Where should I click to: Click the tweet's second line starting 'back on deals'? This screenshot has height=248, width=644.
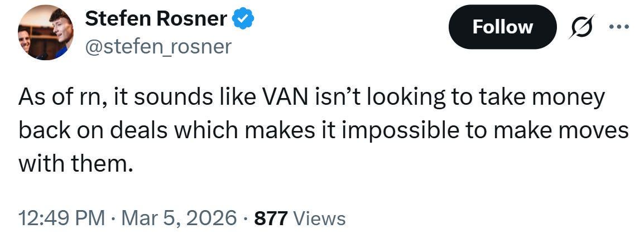coord(324,131)
